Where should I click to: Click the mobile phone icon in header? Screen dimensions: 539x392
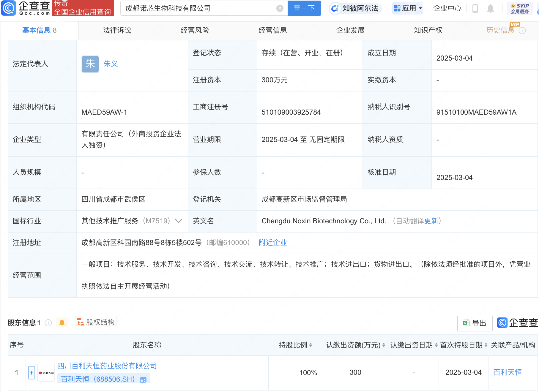[x=475, y=9]
